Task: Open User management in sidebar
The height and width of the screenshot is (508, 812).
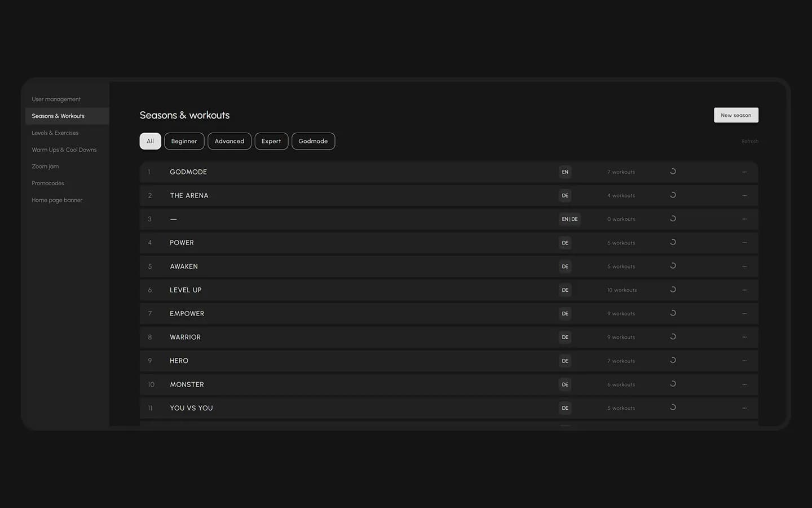Action: point(56,99)
